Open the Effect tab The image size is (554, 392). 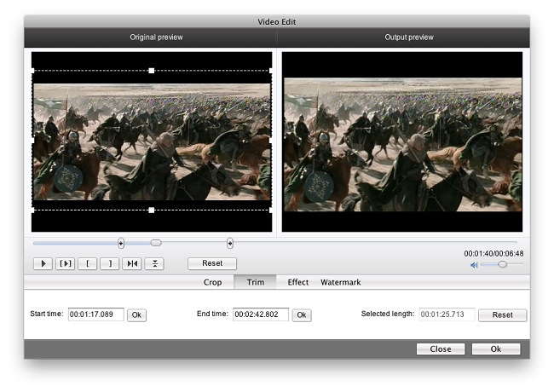pyautogui.click(x=297, y=282)
